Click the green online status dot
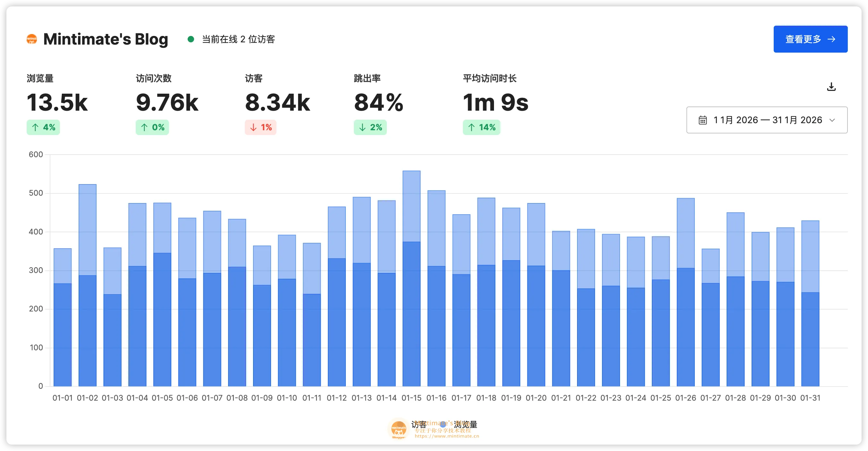The width and height of the screenshot is (868, 451). point(191,39)
